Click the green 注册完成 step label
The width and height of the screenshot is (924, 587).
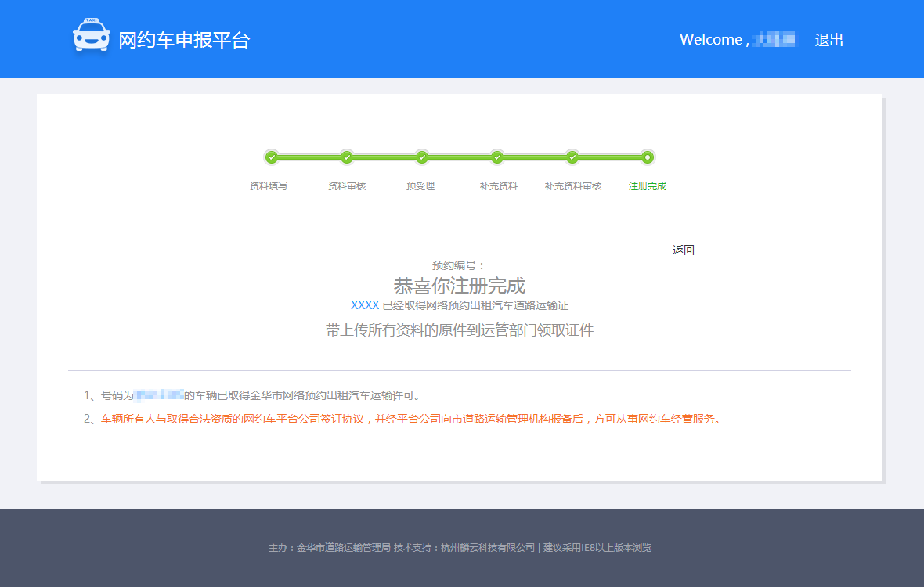coord(648,186)
